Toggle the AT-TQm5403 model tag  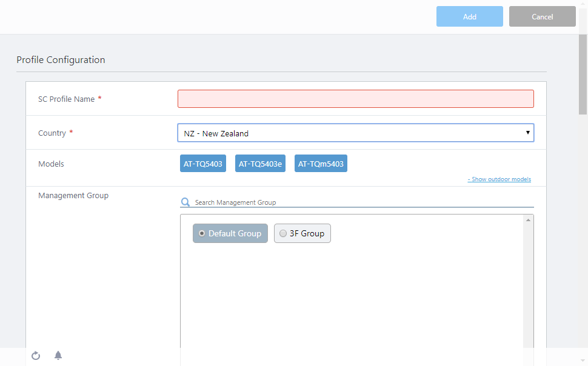[x=321, y=164]
